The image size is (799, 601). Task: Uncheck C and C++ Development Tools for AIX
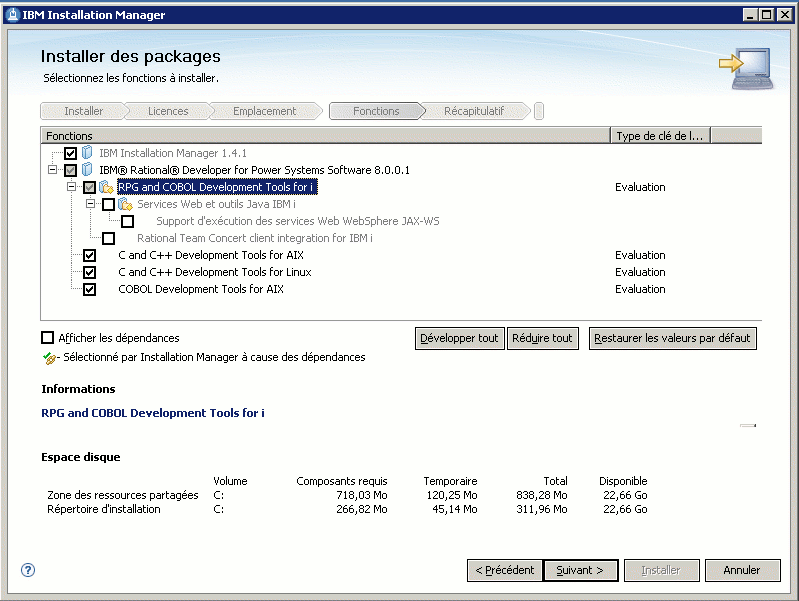click(90, 255)
